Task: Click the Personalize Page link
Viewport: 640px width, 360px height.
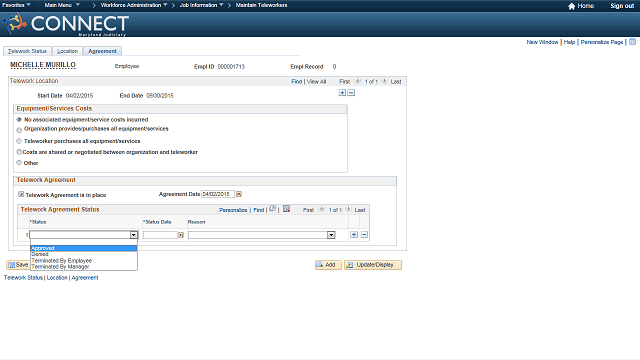Action: pos(602,42)
